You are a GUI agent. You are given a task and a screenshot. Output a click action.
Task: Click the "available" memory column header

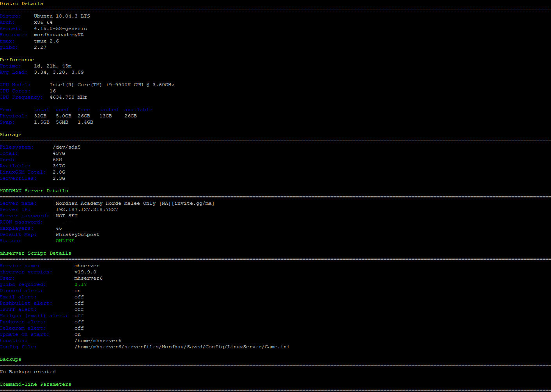click(138, 110)
